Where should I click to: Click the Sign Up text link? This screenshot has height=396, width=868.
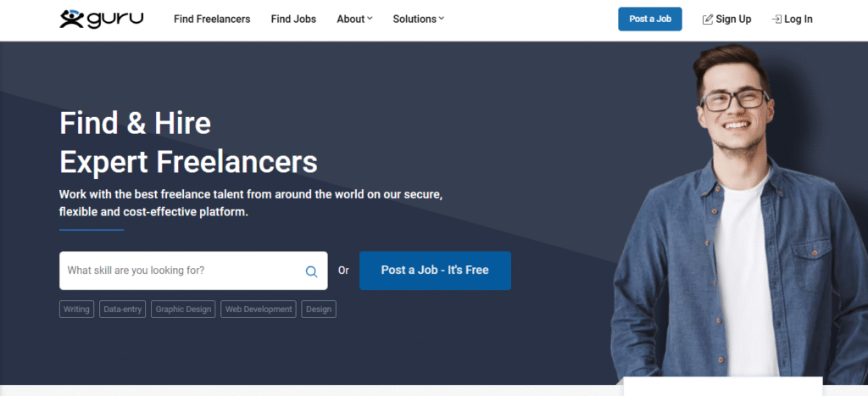coord(733,20)
